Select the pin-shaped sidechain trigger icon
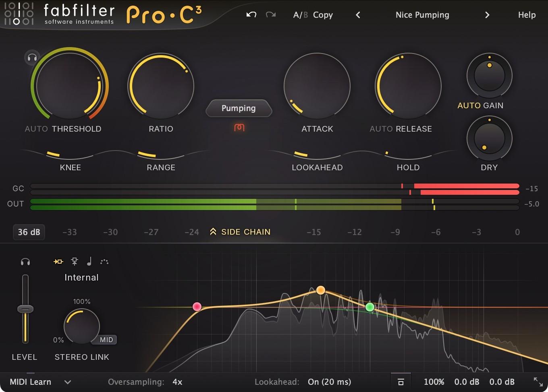Screen dimensions: 548x392 coord(74,261)
